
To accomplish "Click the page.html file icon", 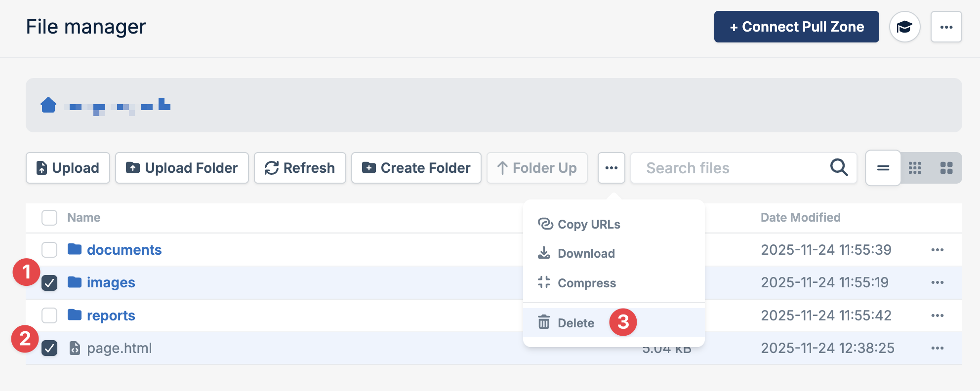I will pos(75,348).
